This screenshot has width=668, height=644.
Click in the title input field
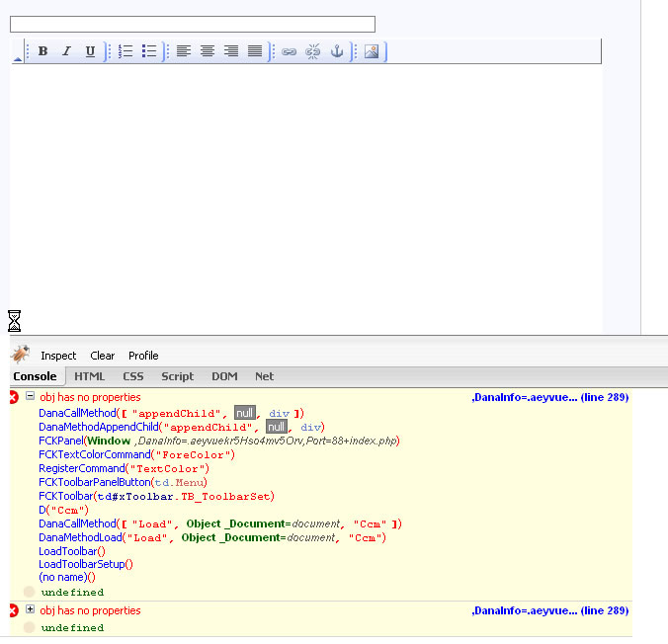click(x=193, y=25)
